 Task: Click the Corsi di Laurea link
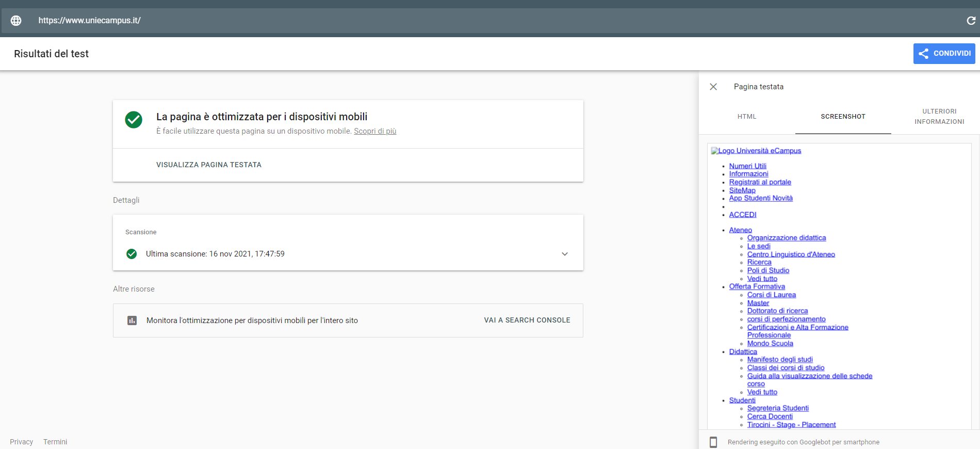(x=771, y=295)
